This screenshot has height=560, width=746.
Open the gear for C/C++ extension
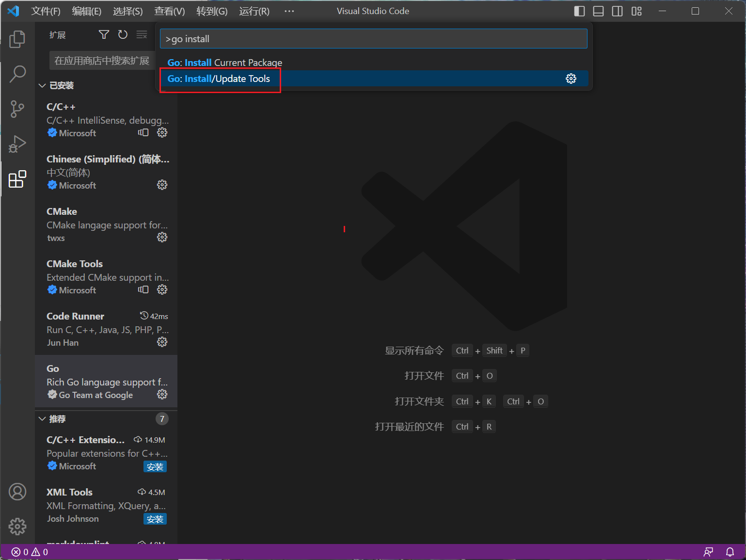click(x=162, y=132)
